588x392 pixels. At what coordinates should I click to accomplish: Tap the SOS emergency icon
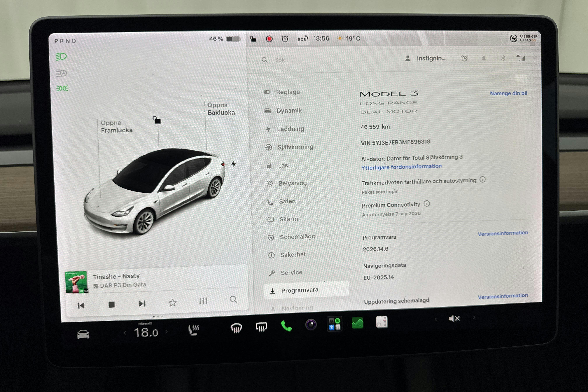(303, 39)
